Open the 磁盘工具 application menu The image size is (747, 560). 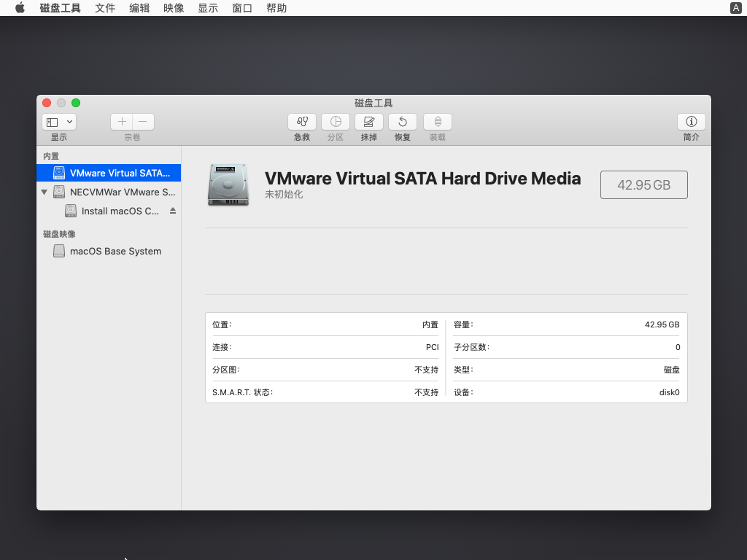(60, 8)
